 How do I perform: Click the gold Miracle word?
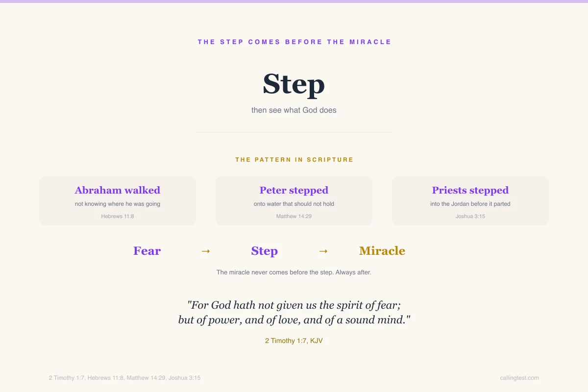tap(382, 251)
